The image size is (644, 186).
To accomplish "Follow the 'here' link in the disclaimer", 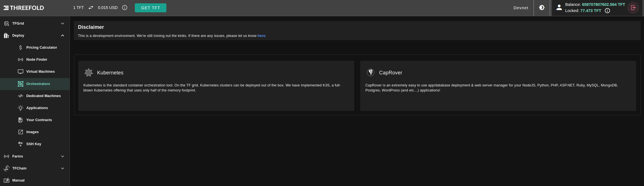I will [x=262, y=36].
